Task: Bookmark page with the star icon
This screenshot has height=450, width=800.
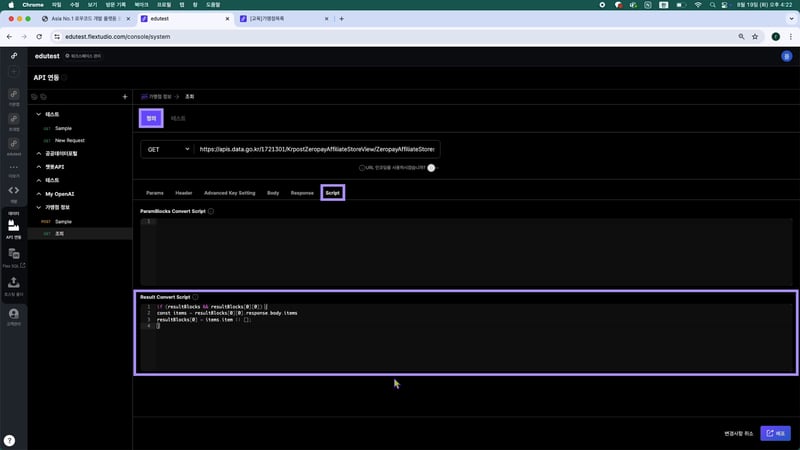Action: click(x=753, y=36)
